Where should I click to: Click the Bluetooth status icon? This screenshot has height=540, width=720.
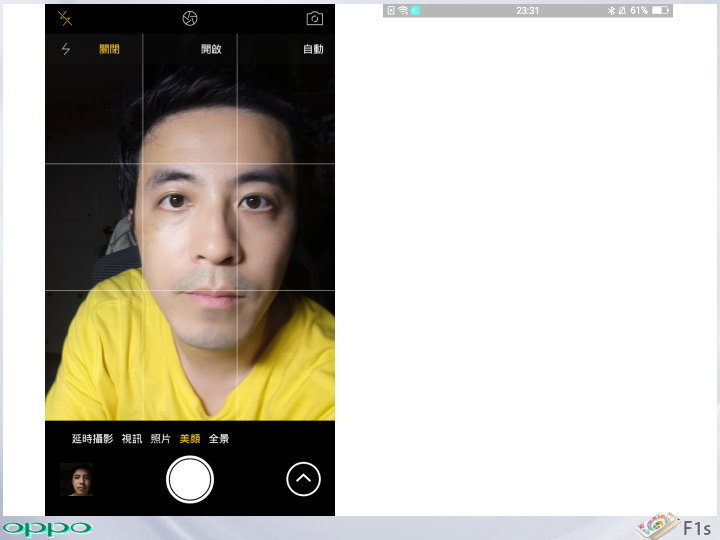(611, 10)
